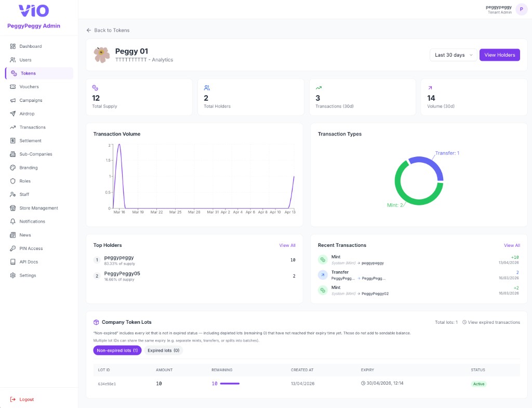The height and width of the screenshot is (408, 532).
Task: Open PIN Access key icon
Action: pyautogui.click(x=13, y=248)
